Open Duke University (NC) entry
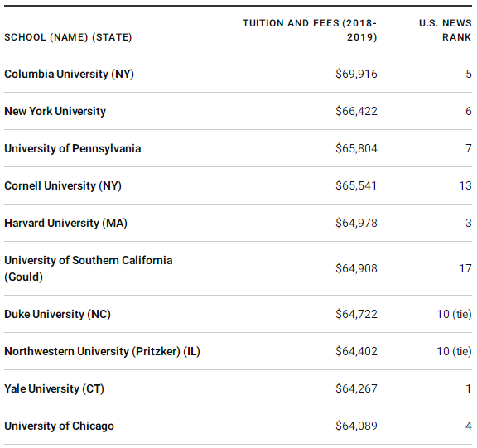 point(57,314)
